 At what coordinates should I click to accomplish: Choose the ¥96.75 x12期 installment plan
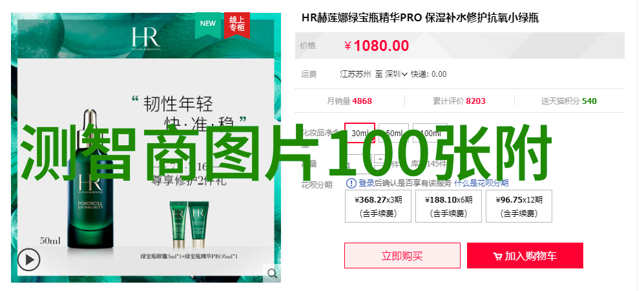click(519, 206)
